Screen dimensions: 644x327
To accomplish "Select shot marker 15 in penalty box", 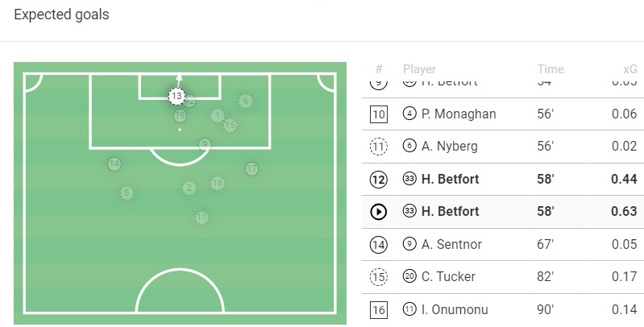I will (230, 125).
